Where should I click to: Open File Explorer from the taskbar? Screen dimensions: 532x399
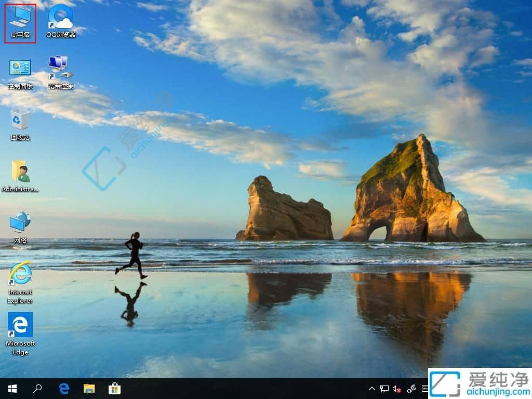[89, 388]
